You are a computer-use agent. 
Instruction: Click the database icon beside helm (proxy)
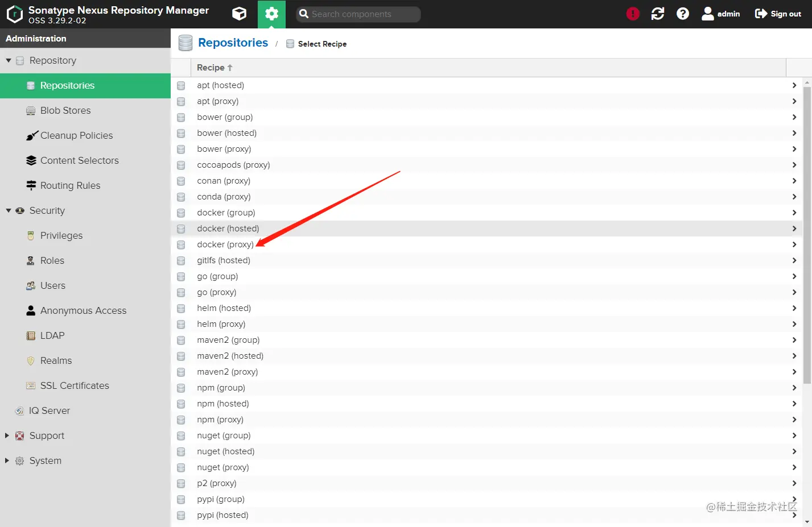pyautogui.click(x=181, y=324)
